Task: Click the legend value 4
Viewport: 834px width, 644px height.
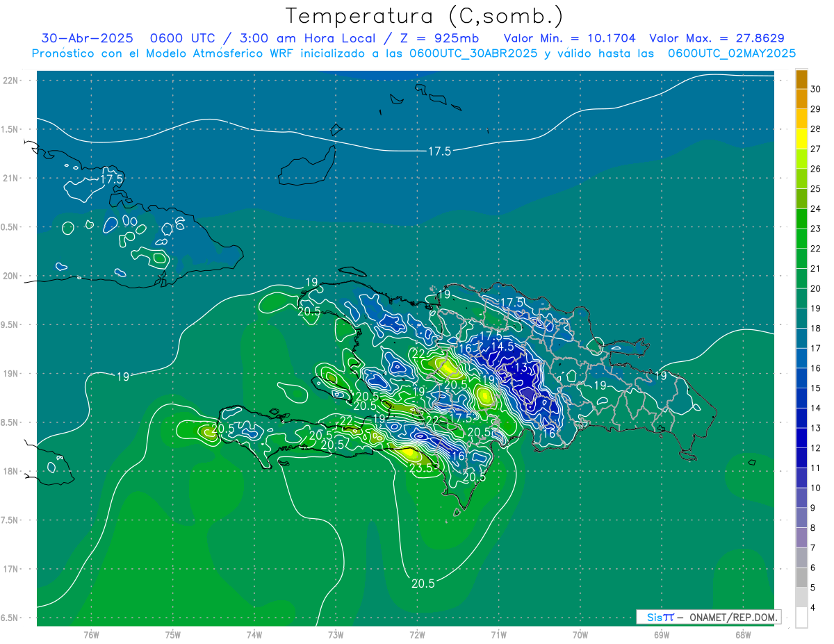Action: (x=815, y=608)
